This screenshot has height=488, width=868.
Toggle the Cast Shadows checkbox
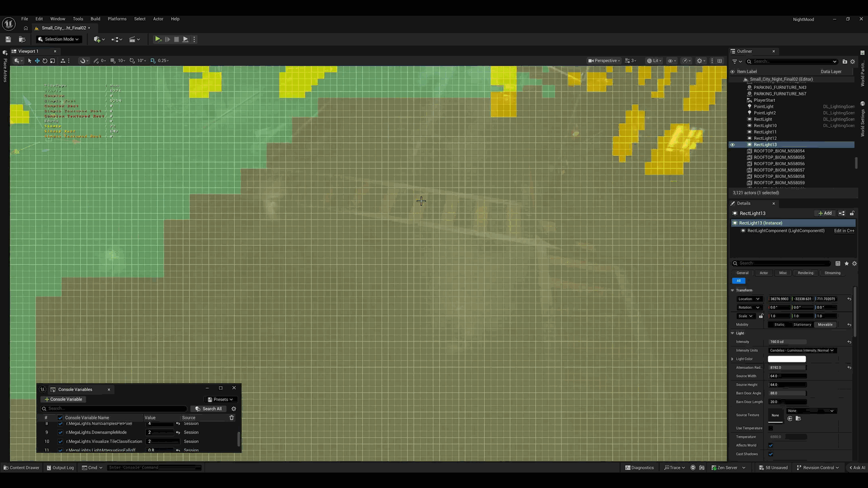coord(771,454)
